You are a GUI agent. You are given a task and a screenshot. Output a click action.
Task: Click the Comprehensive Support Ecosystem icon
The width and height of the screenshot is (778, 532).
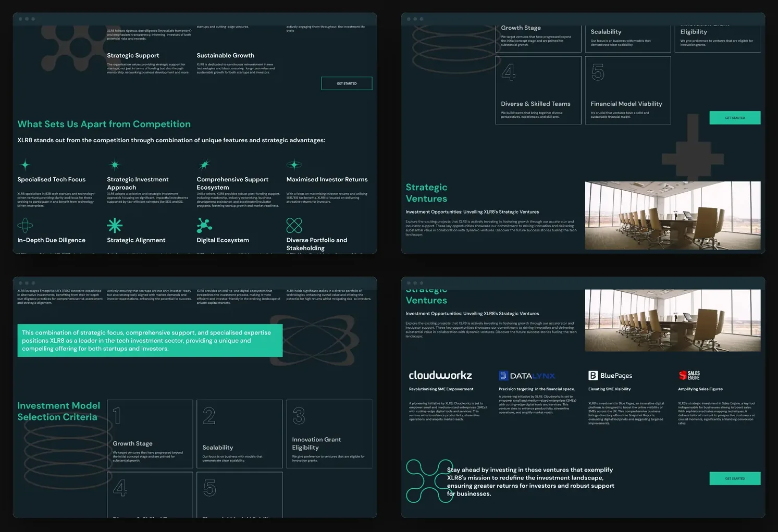coord(204,165)
